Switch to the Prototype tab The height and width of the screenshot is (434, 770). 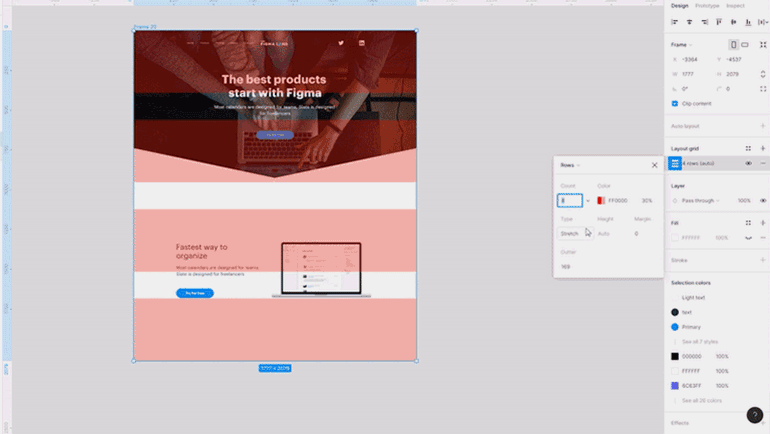coord(707,6)
